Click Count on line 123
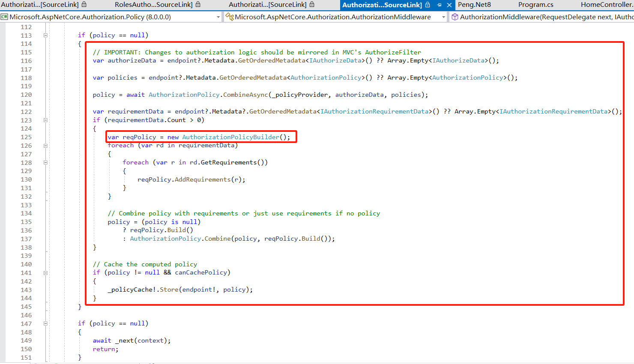Viewport: 634px width, 364px height. pos(176,120)
